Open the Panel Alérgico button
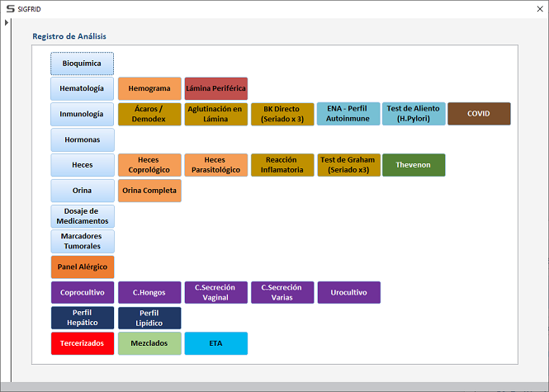549x392 pixels. coord(83,267)
